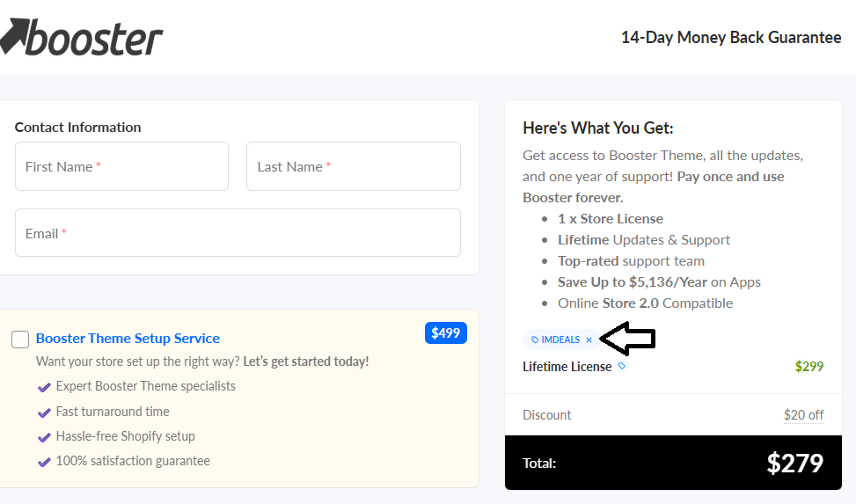The height and width of the screenshot is (504, 856).
Task: Click 'Let's get started today!' text
Action: point(306,362)
